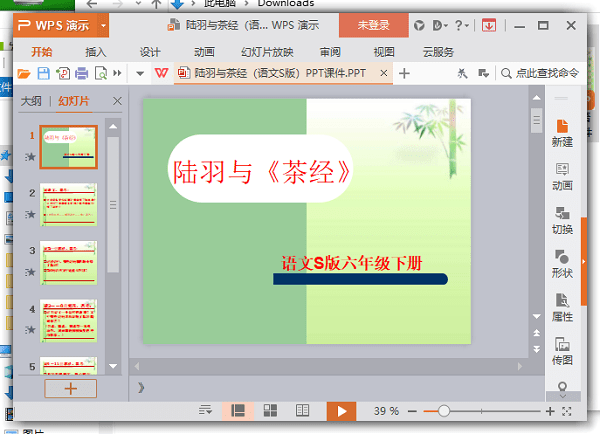The height and width of the screenshot is (434, 600).
Task: Switch to Reading view mode
Action: pos(302,410)
